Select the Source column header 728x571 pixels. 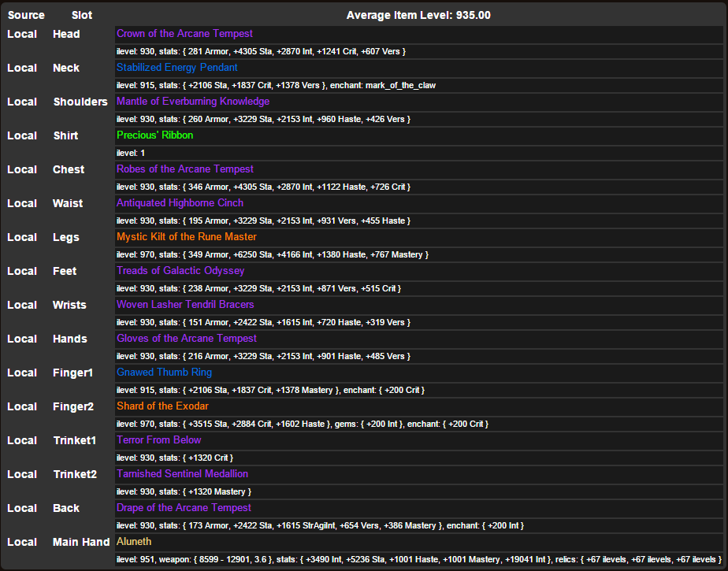(26, 15)
